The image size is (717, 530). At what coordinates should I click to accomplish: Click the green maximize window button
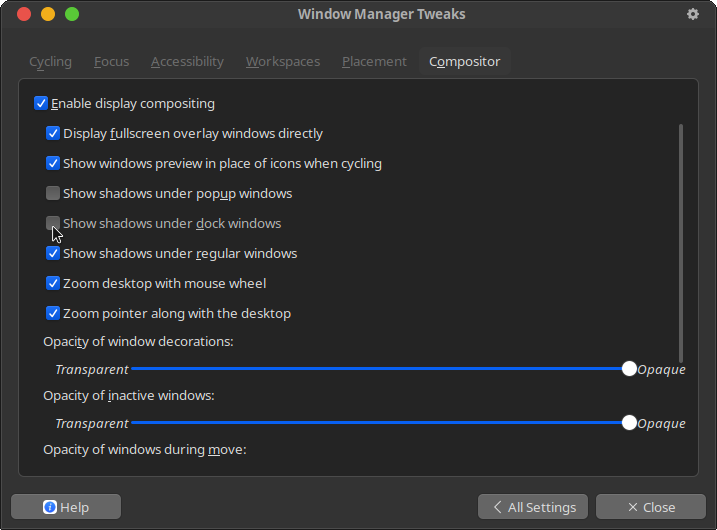point(72,14)
